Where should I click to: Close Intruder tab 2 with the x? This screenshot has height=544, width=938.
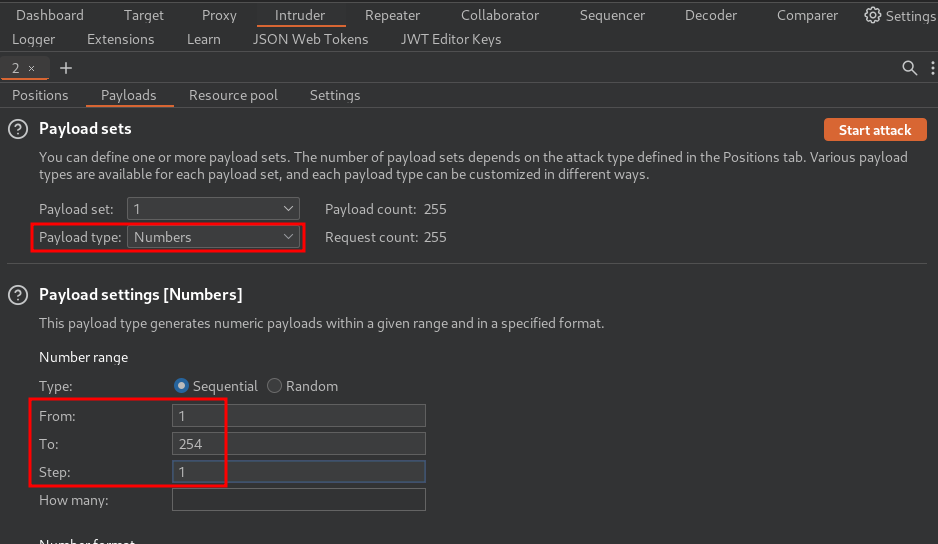[x=32, y=69]
